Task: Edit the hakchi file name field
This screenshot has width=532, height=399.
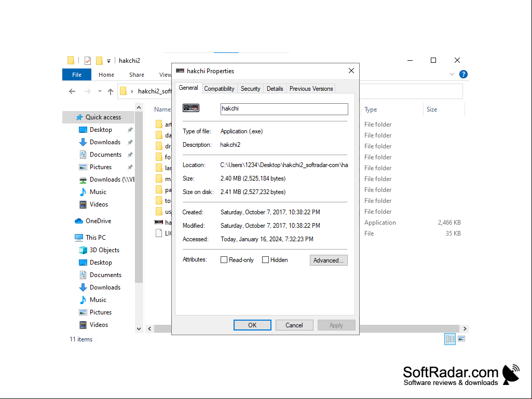Action: [x=284, y=109]
